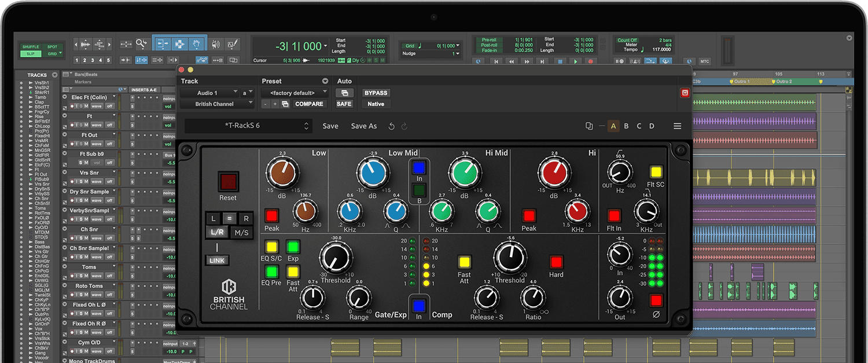This screenshot has width=868, height=363.
Task: Select the Pencil tool
Action: click(x=233, y=44)
